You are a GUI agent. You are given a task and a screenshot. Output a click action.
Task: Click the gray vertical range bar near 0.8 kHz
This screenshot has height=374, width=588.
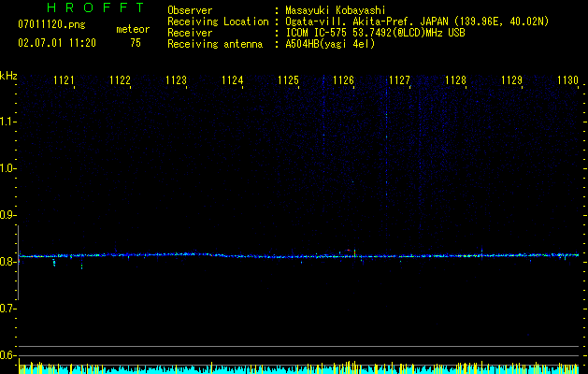coord(19,263)
